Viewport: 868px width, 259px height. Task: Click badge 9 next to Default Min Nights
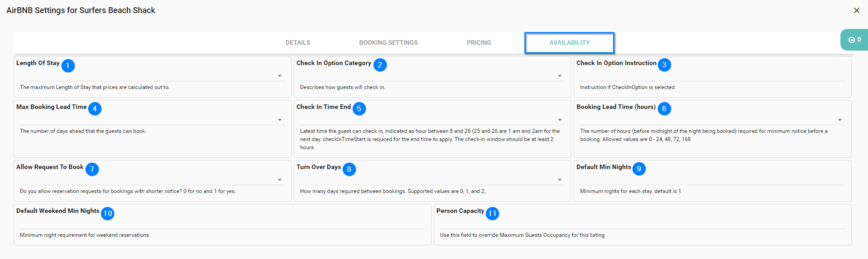[x=639, y=169]
